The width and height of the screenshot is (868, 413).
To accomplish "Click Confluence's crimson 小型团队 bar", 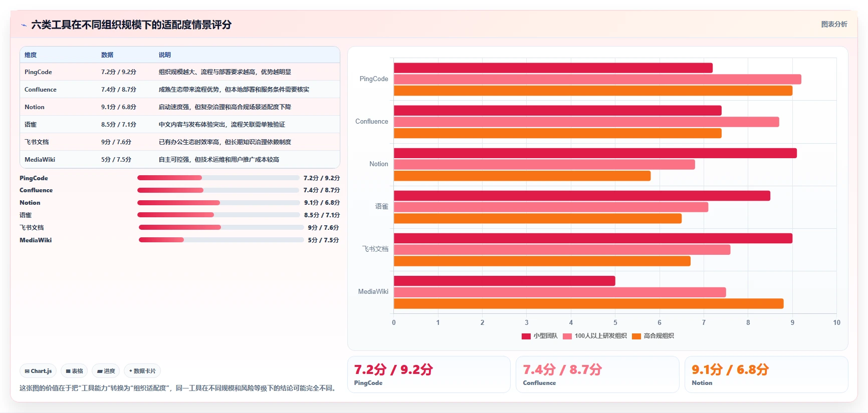I will point(558,111).
